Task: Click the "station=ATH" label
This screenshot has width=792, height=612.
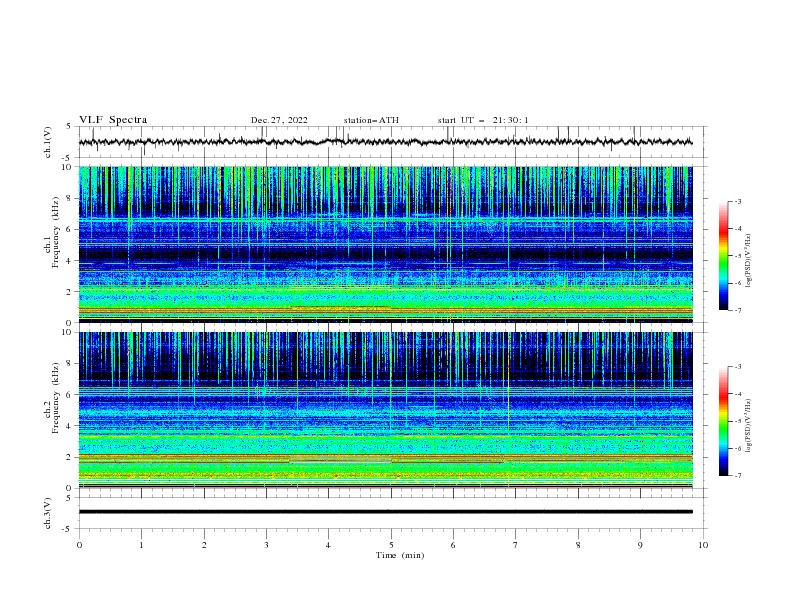Action: click(371, 120)
